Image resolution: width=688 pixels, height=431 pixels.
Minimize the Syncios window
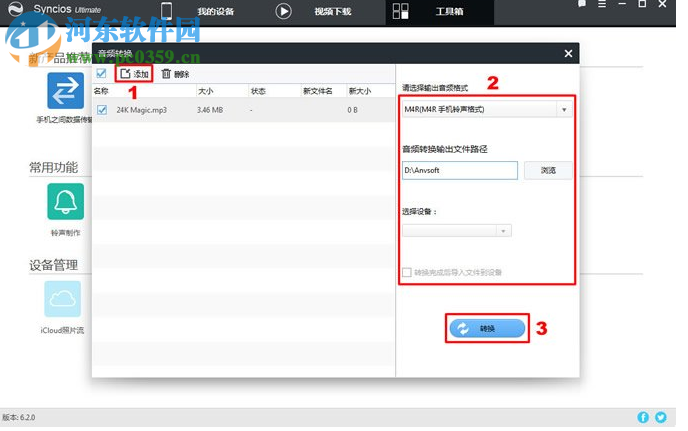622,4
